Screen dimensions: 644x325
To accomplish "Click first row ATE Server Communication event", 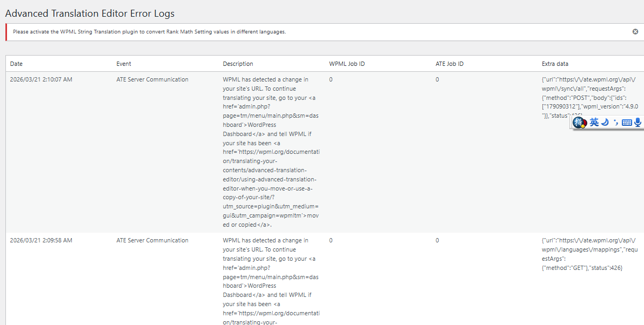I will click(152, 79).
